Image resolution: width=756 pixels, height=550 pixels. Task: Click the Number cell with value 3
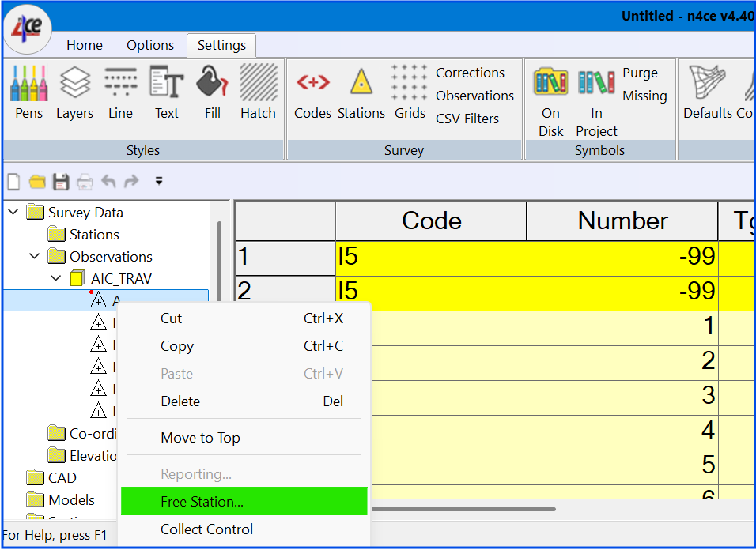click(x=622, y=397)
